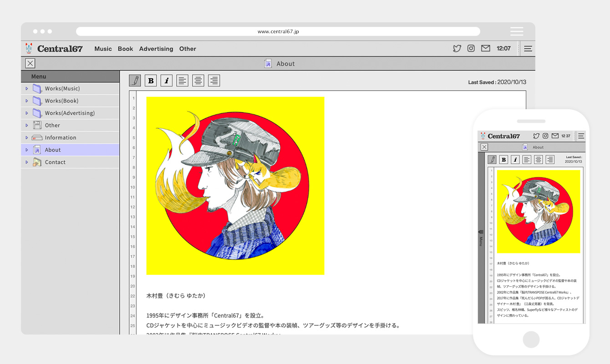Click the document icon in the desktop About title bar
610x364 pixels.
pos(268,64)
